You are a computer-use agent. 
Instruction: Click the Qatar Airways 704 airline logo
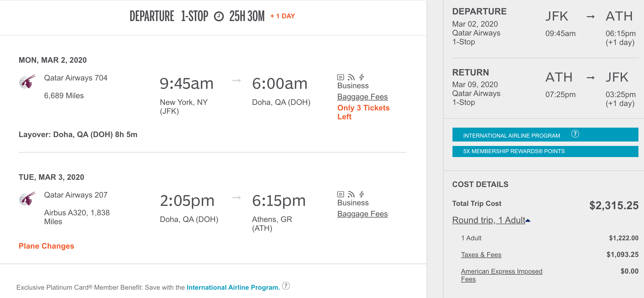pos(27,82)
